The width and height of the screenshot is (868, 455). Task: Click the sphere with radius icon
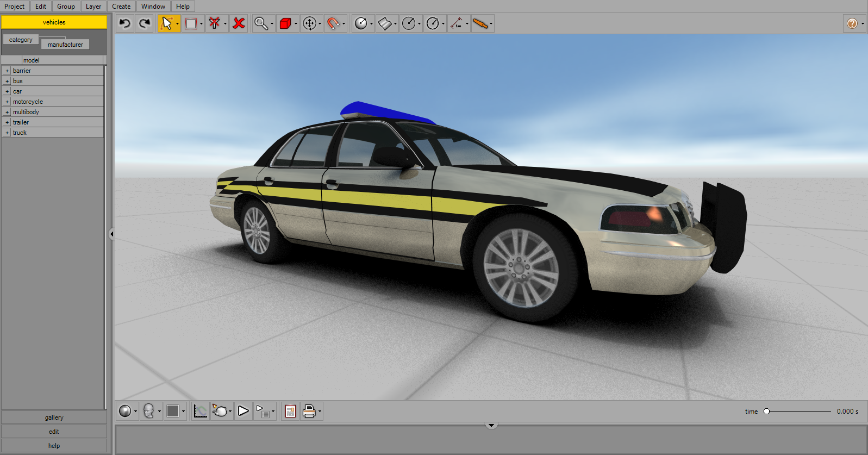[361, 23]
